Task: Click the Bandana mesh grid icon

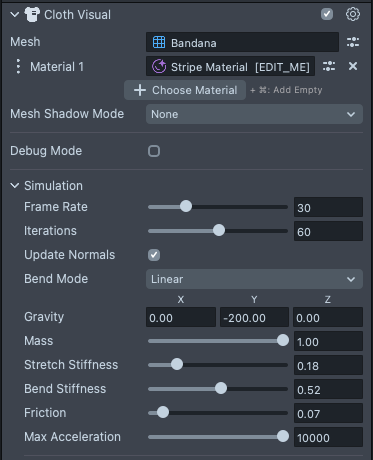Action: click(159, 42)
